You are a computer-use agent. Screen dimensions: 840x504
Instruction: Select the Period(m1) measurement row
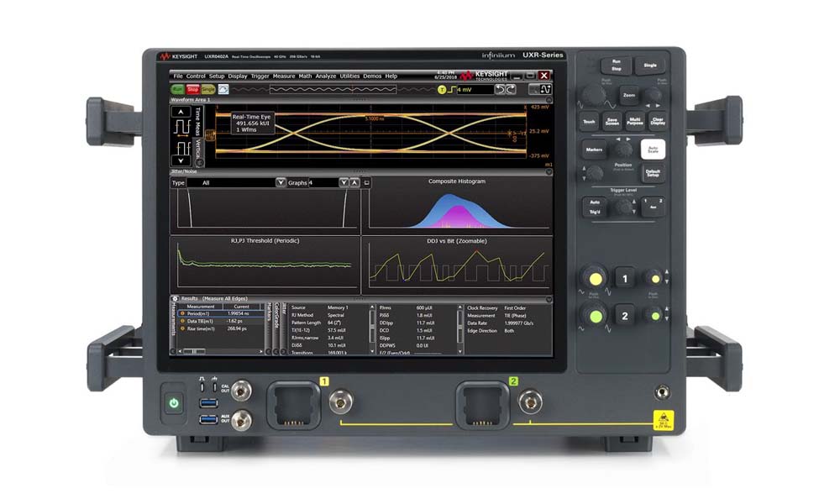[x=202, y=313]
